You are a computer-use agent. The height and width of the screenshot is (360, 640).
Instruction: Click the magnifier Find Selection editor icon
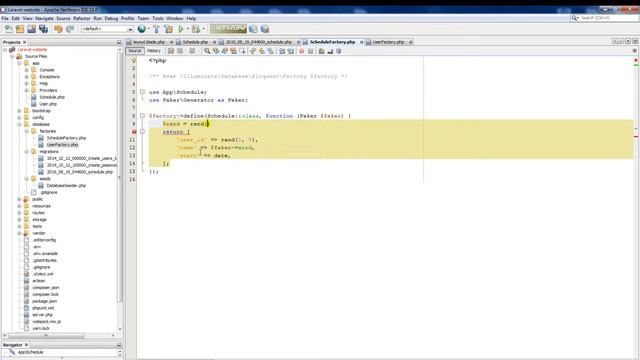(x=207, y=51)
